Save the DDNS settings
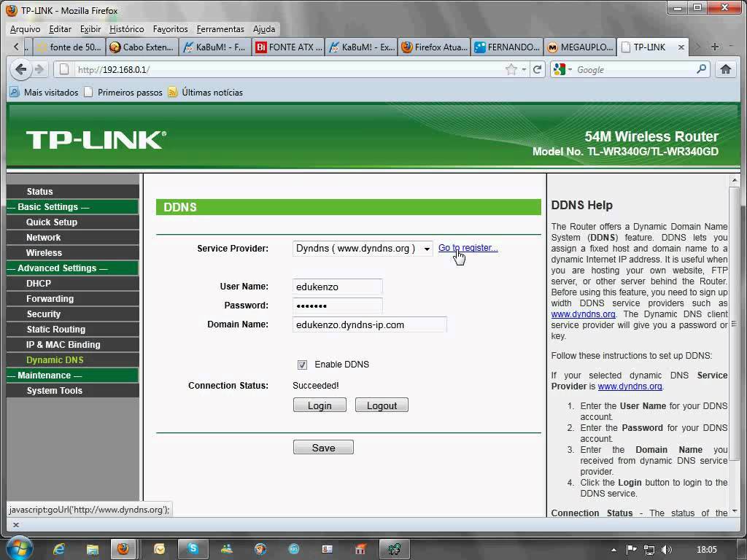Viewport: 747px width, 560px height. [x=323, y=448]
